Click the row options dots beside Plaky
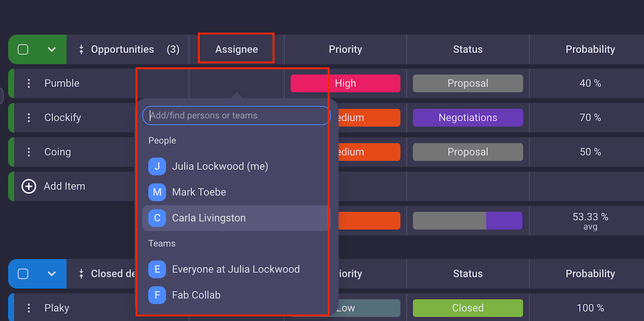644x321 pixels. (x=29, y=308)
